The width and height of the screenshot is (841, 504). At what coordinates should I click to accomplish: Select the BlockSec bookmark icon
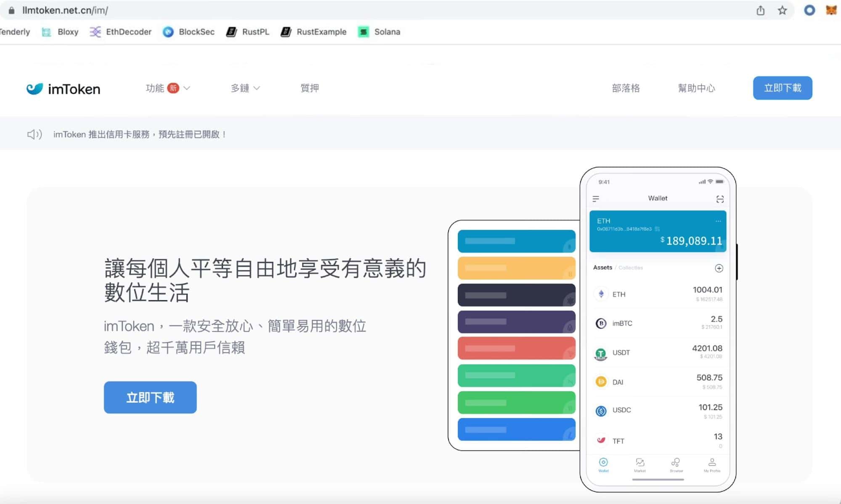point(169,32)
